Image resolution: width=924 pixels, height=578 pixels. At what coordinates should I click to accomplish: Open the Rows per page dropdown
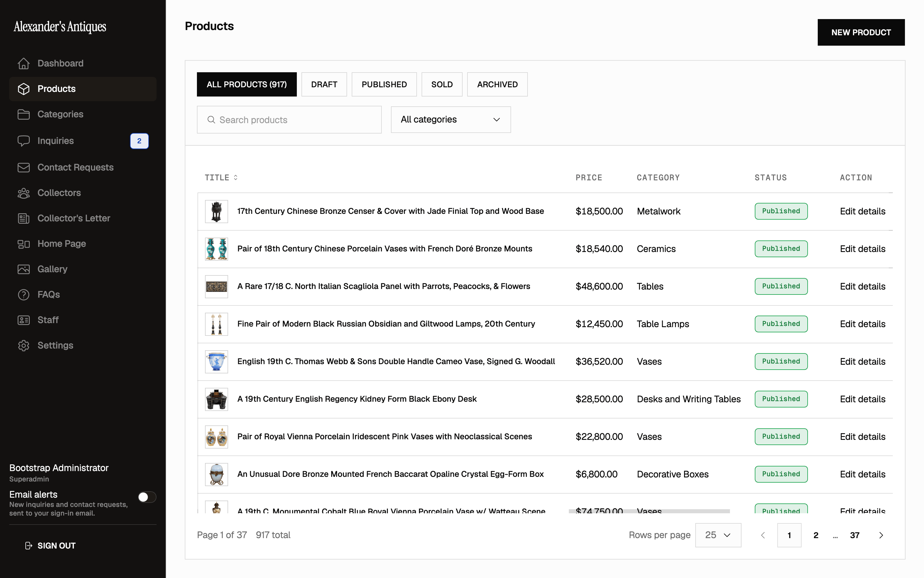pos(718,535)
